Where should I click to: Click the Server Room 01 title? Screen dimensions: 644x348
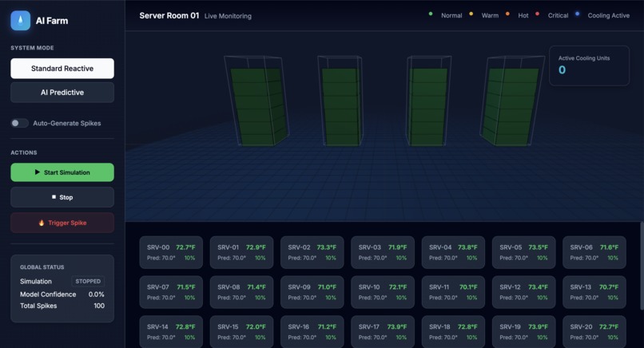tap(169, 16)
